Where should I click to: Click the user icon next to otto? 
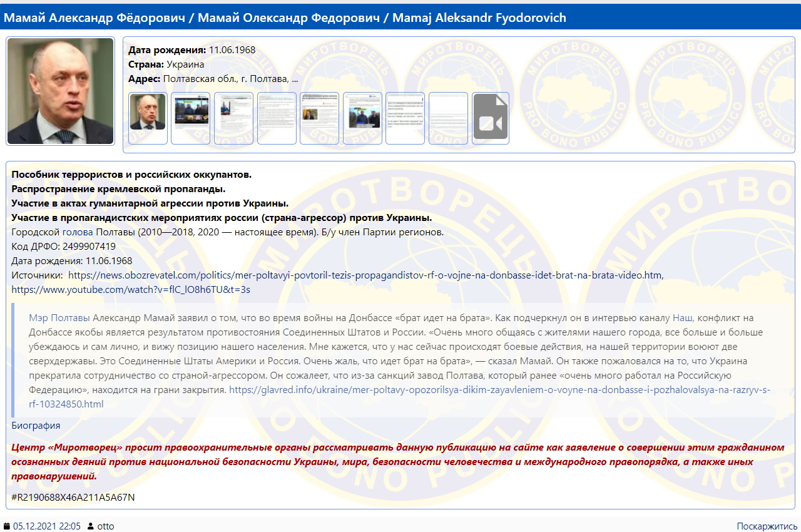(x=91, y=526)
